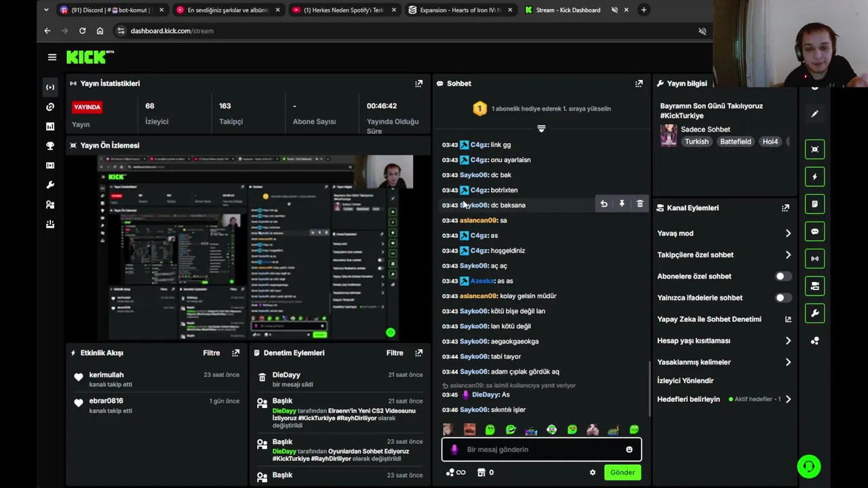Viewport: 868px width, 488px height.
Task: Click the green wrench icon in right toolbar
Action: click(814, 313)
